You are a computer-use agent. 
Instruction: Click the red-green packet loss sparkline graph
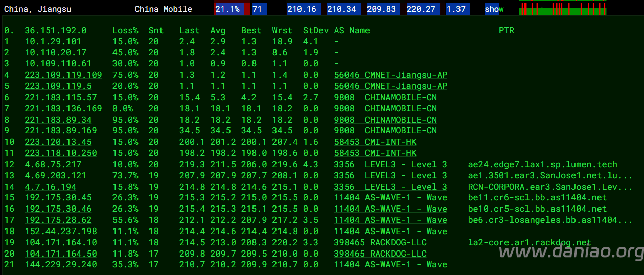point(563,8)
